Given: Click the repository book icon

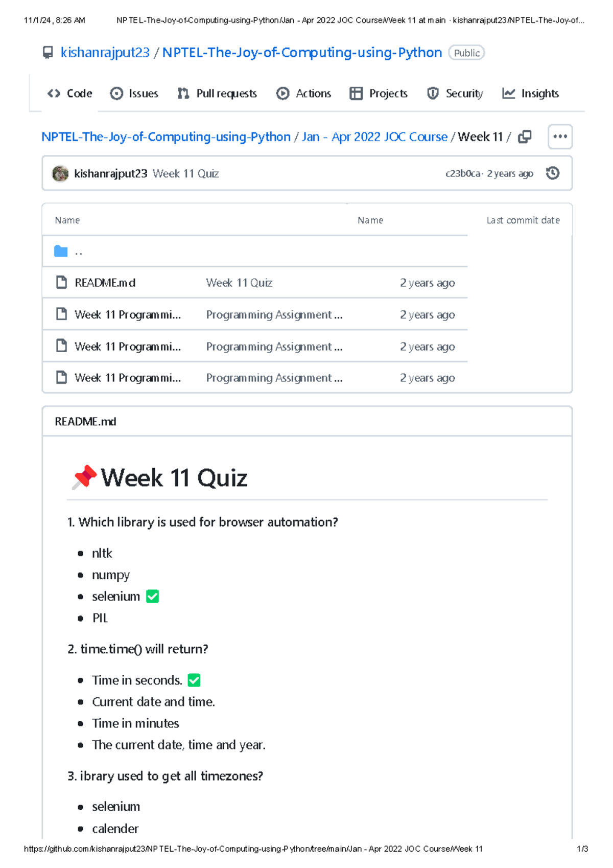Looking at the screenshot, I should click(48, 53).
